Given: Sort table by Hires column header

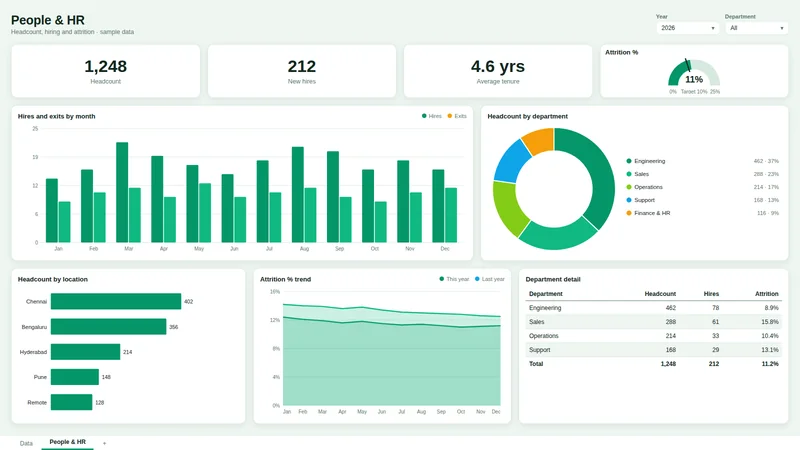Looking at the screenshot, I should (x=711, y=294).
